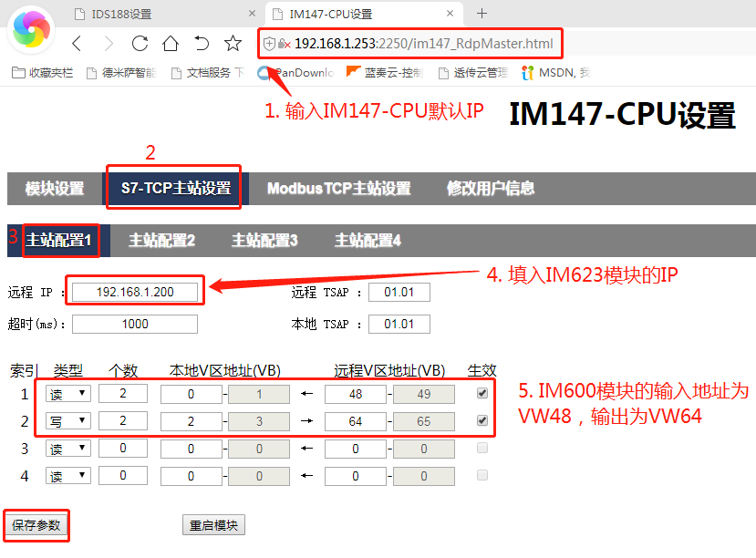Click the row 3 个数 field
This screenshot has height=558, width=756.
[123, 449]
